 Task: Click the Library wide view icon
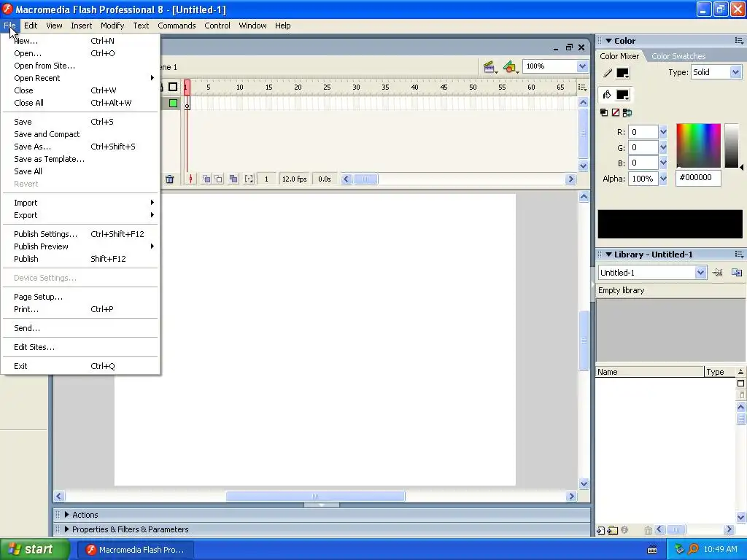click(x=740, y=384)
